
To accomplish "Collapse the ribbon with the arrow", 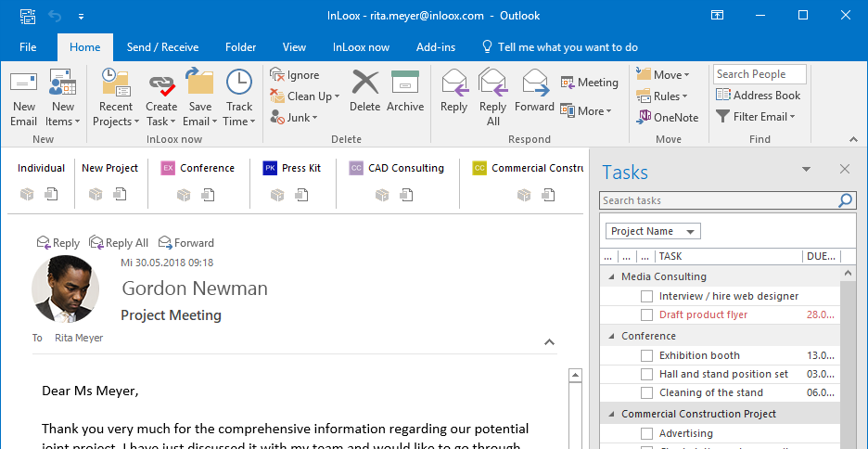I will coord(852,139).
